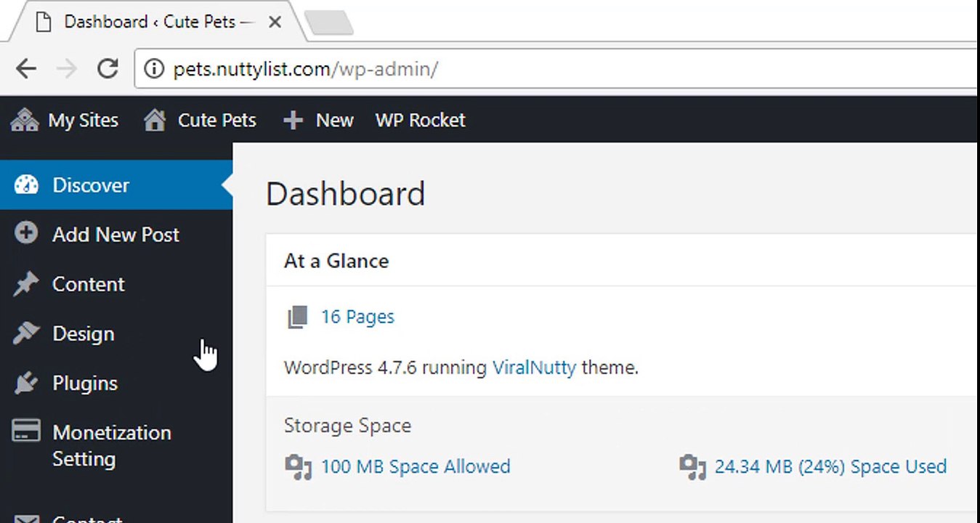The height and width of the screenshot is (523, 980).
Task: Open the 100 MB Space Allowed link
Action: 416,466
